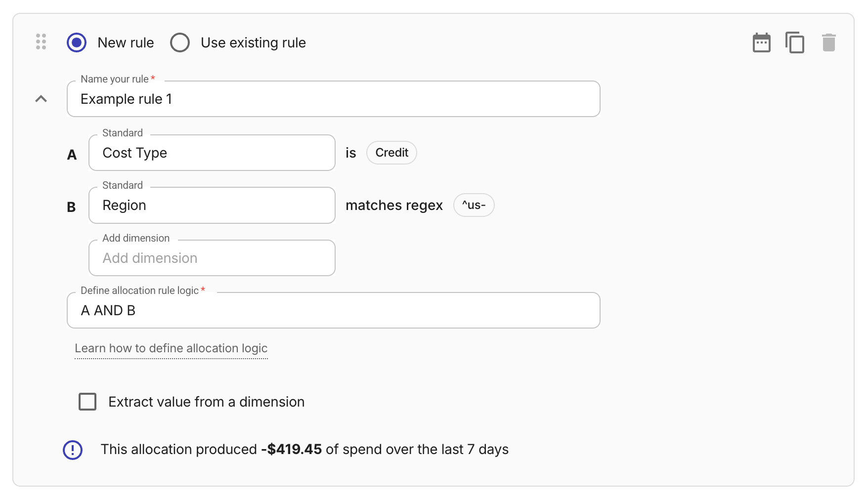868x498 pixels.
Task: Open the Cost Type dimension dropdown
Action: tap(212, 153)
